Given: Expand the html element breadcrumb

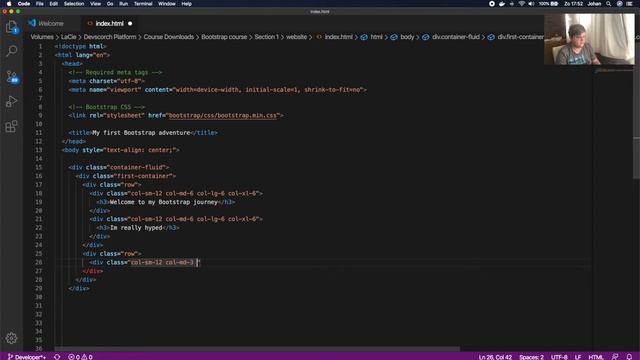Looking at the screenshot, I should 372,37.
